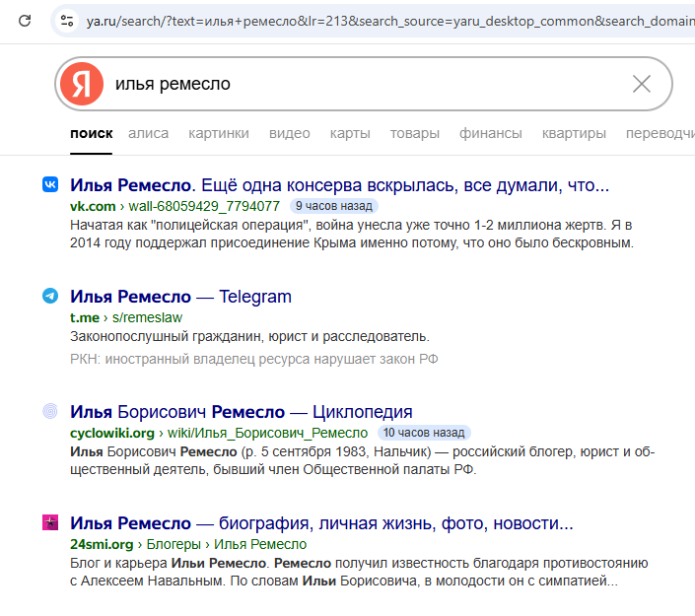Image resolution: width=695 pixels, height=616 pixels.
Task: Open the Илья Ремесло — Telegram result
Action: [x=180, y=297]
